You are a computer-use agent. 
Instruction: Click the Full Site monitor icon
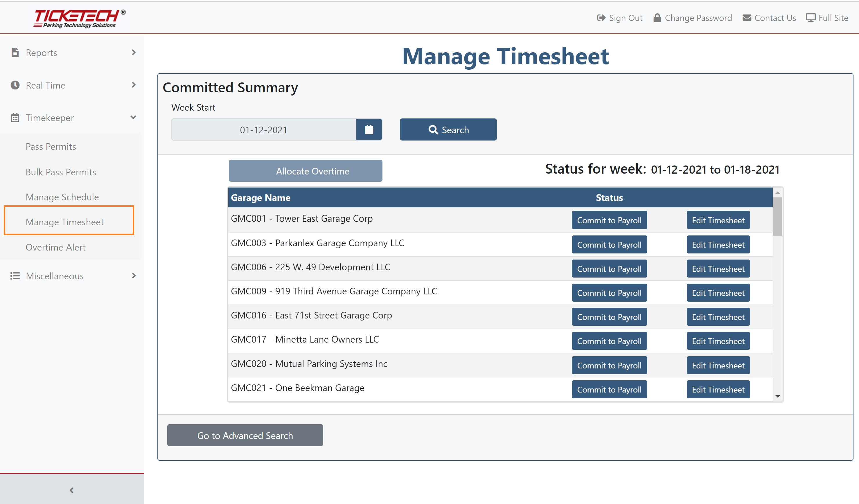pos(810,18)
